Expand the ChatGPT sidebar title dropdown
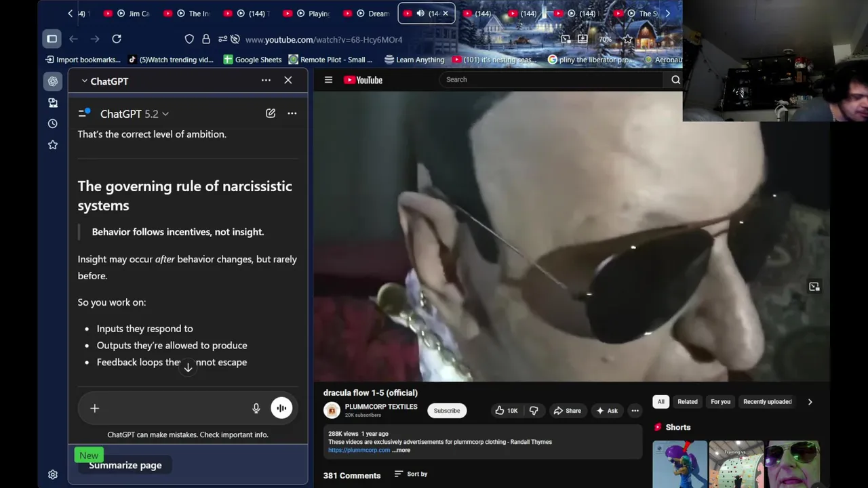 pyautogui.click(x=105, y=81)
